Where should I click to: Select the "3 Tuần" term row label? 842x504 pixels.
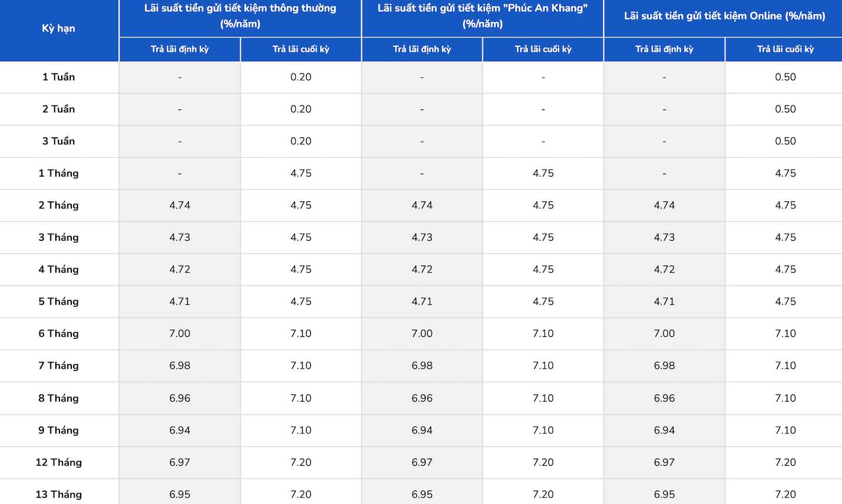tap(59, 141)
